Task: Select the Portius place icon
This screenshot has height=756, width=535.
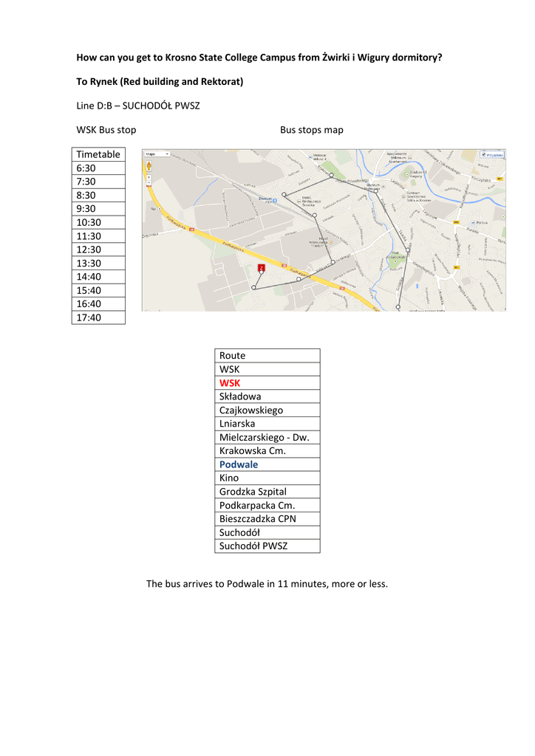Action: (x=473, y=221)
